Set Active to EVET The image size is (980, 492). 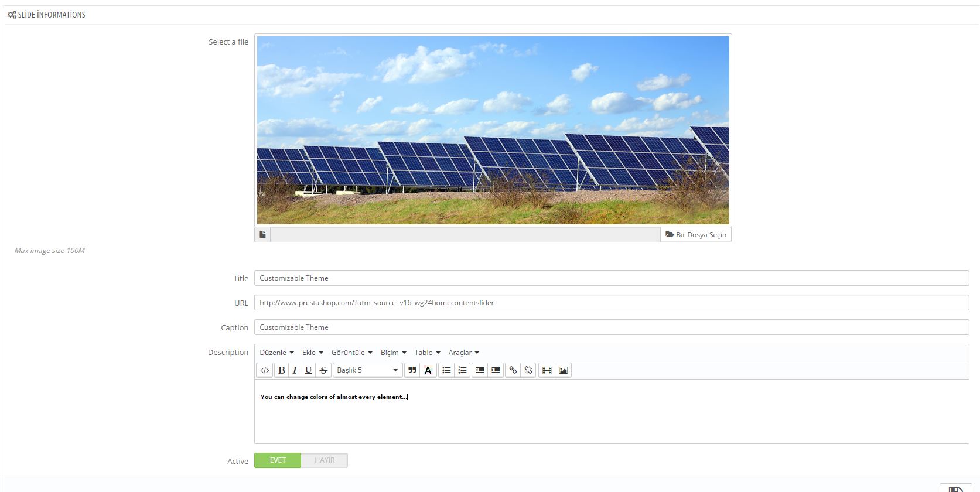(x=278, y=460)
